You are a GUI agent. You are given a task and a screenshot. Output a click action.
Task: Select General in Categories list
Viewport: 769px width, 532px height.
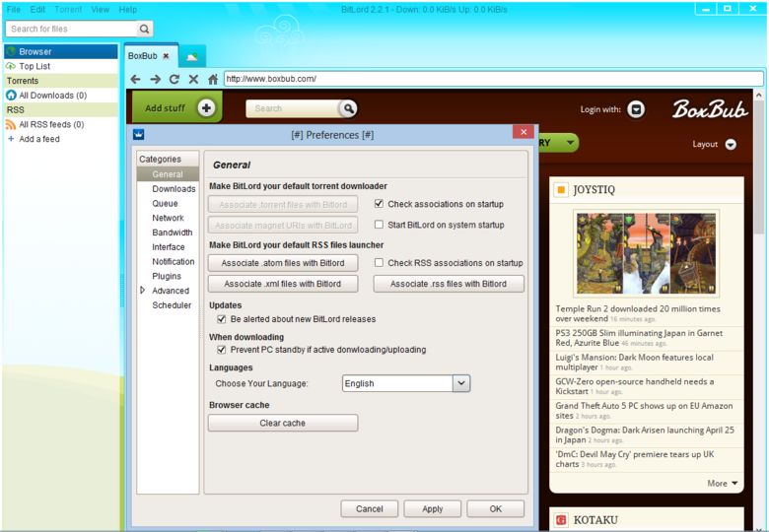(x=168, y=174)
